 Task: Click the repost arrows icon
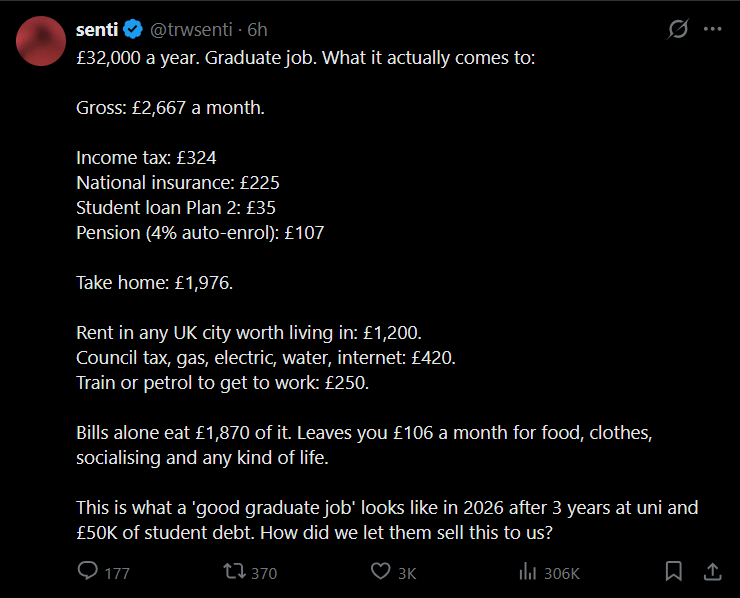(234, 572)
